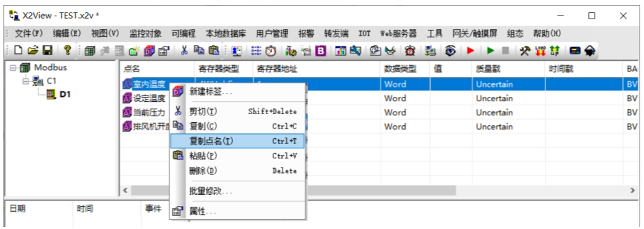Image resolution: width=644 pixels, height=229 pixels.
Task: Open the 网关/触摸屏 menu
Action: click(x=475, y=34)
